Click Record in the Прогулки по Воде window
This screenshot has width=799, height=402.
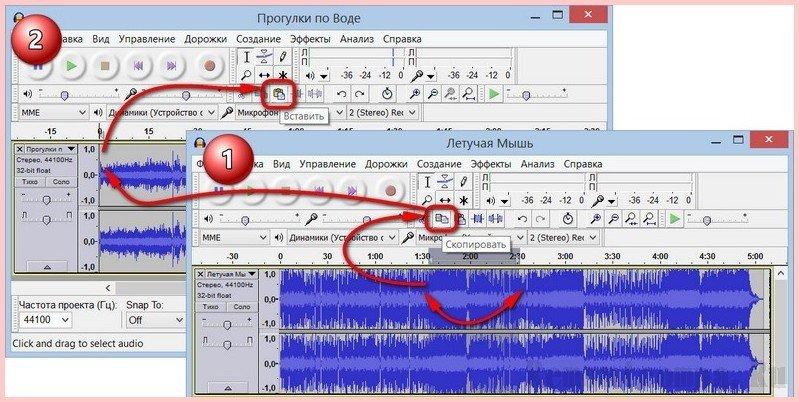tap(210, 65)
